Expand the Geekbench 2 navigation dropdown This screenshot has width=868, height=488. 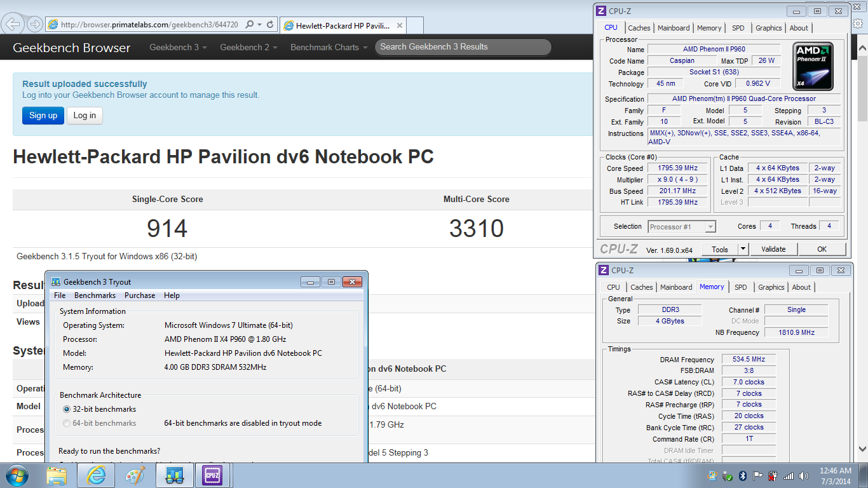[x=248, y=47]
